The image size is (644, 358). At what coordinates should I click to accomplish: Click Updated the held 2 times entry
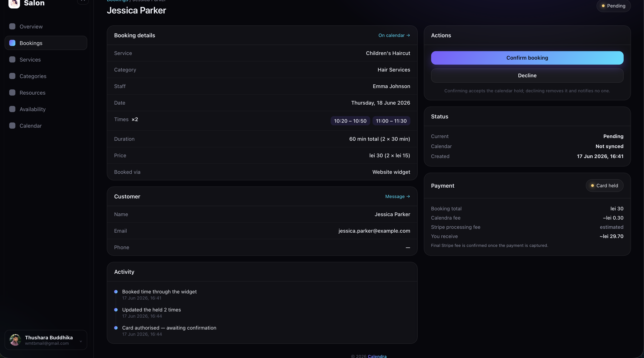(152, 310)
